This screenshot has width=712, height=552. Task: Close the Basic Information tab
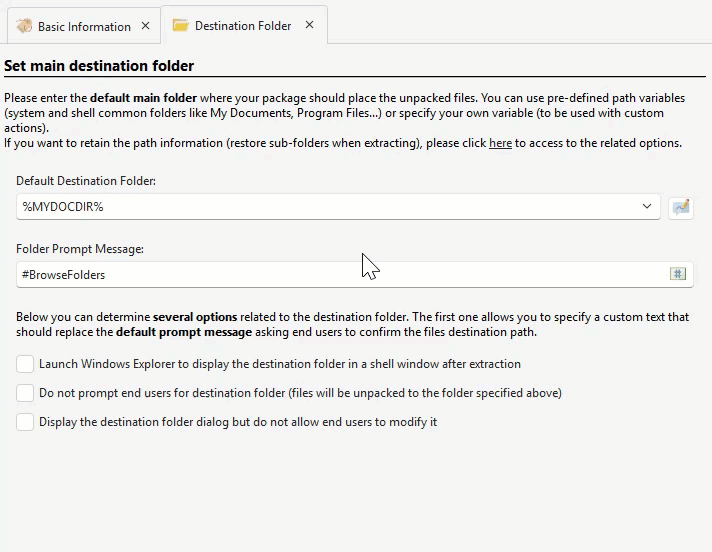click(145, 26)
